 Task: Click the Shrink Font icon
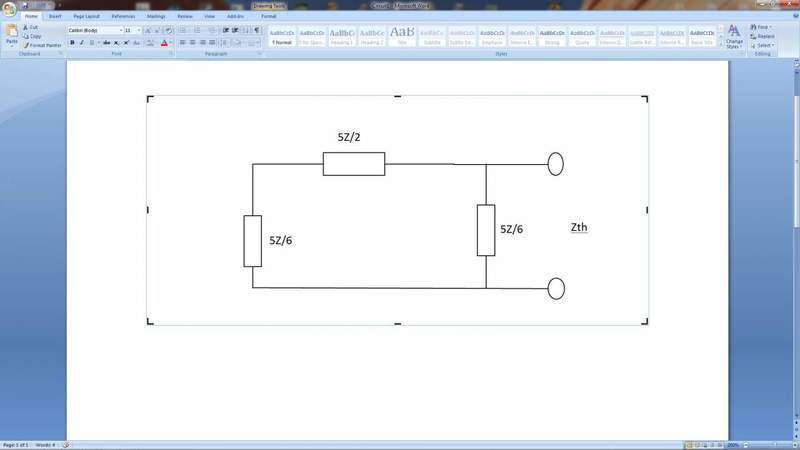point(157,31)
